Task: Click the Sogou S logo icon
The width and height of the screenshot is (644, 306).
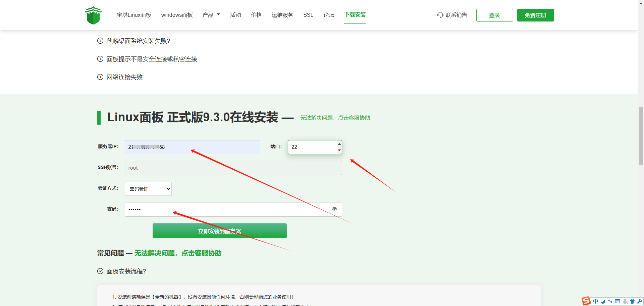Action: (586, 301)
